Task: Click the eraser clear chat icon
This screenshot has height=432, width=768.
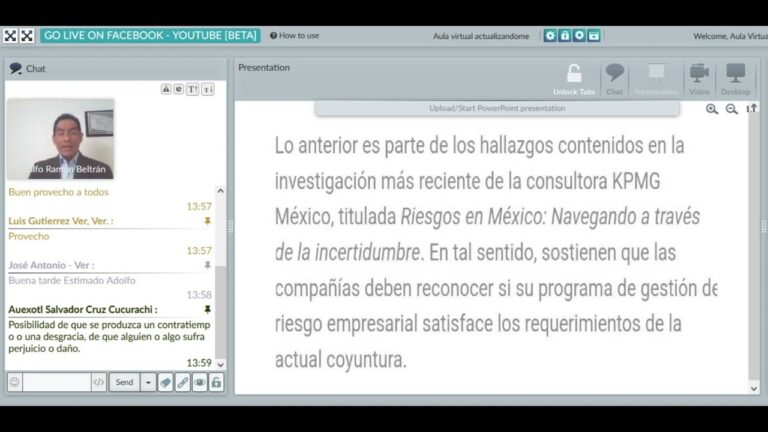Action: point(166,382)
